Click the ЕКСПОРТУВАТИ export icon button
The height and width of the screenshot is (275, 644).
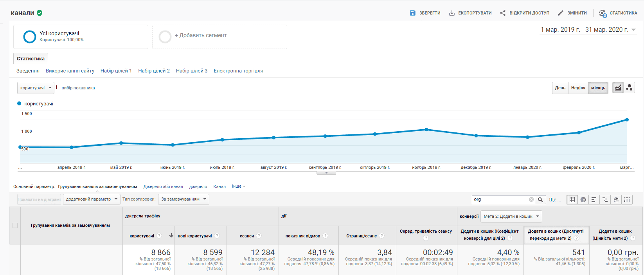470,13
